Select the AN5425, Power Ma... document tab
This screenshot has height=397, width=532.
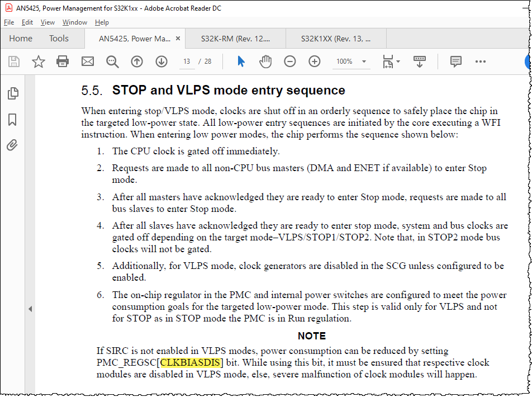coord(134,39)
